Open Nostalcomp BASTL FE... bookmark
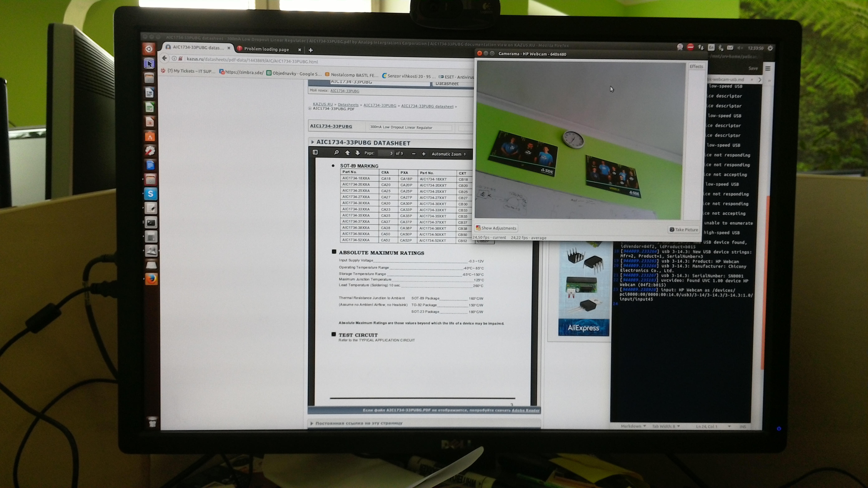 (351, 75)
